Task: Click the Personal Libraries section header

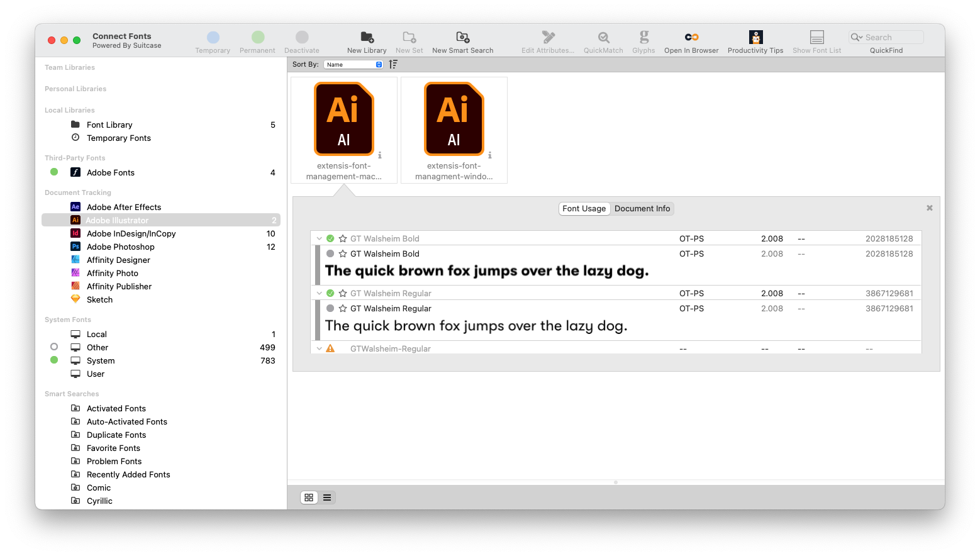Action: [75, 89]
